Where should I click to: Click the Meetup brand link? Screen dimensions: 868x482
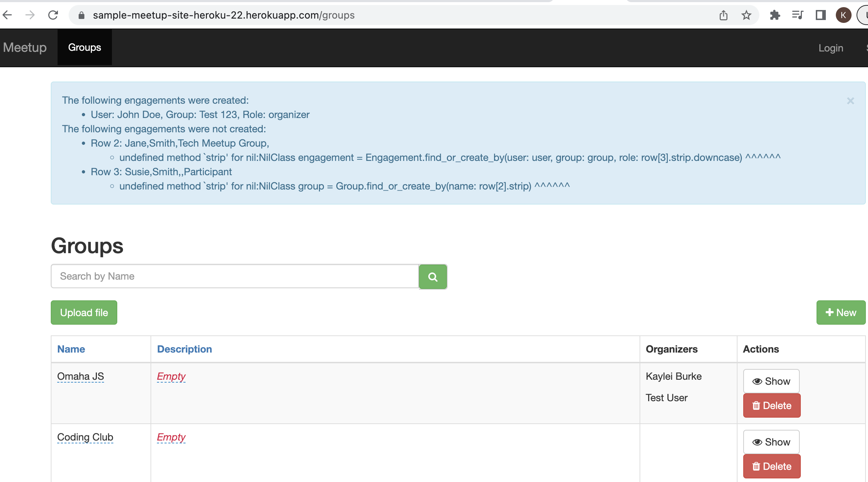pyautogui.click(x=25, y=47)
